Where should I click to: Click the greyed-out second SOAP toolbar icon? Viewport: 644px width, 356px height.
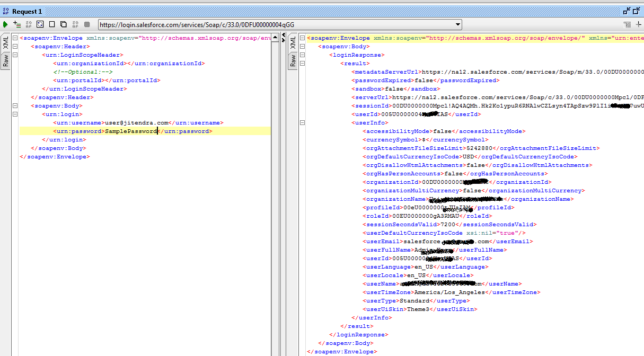75,24
